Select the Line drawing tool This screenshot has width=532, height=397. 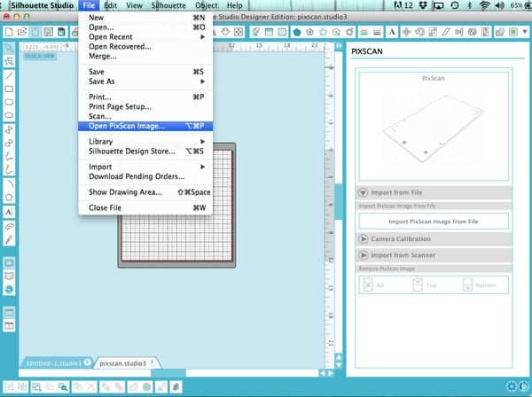tap(9, 75)
